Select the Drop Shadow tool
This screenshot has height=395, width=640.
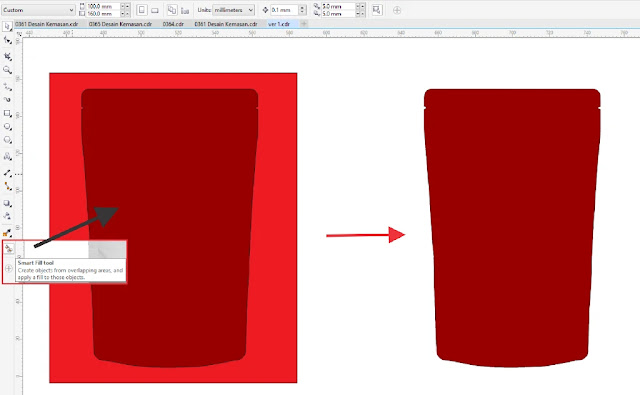point(7,203)
